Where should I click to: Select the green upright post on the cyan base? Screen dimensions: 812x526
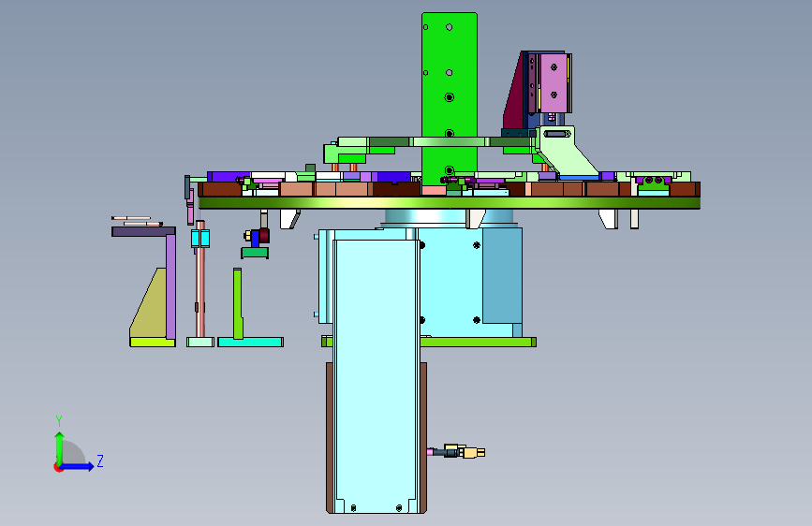(x=238, y=303)
